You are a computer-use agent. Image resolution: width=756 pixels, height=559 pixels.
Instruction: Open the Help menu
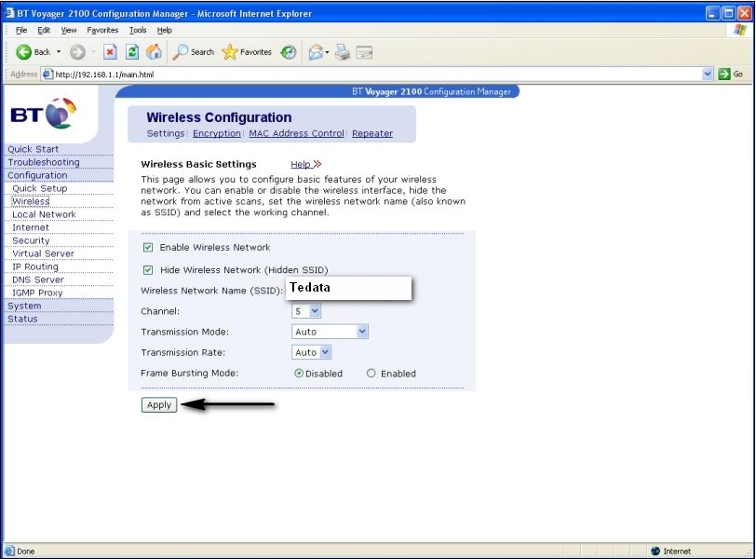(x=165, y=30)
